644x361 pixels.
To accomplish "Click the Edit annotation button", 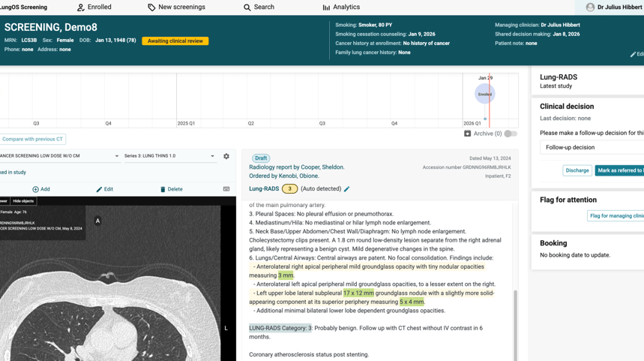I will pyautogui.click(x=104, y=189).
